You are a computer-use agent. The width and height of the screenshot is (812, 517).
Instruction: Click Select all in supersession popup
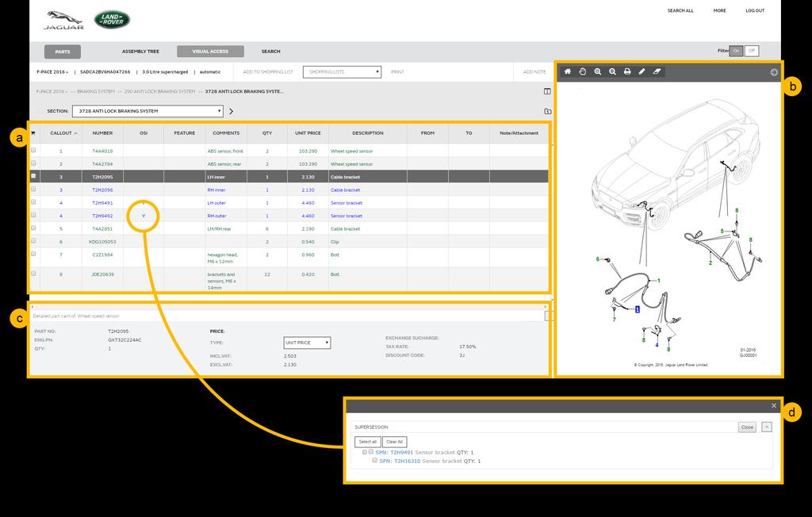pos(368,442)
